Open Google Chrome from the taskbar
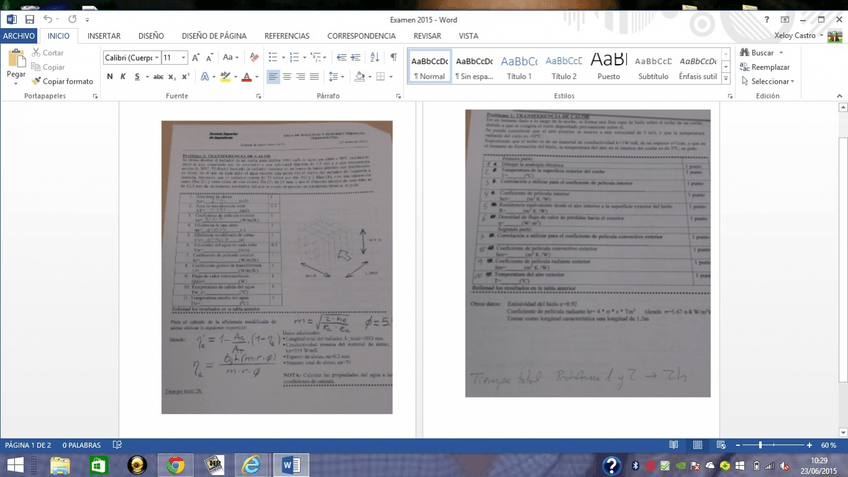Viewport: 848px width, 477px height. [x=176, y=465]
